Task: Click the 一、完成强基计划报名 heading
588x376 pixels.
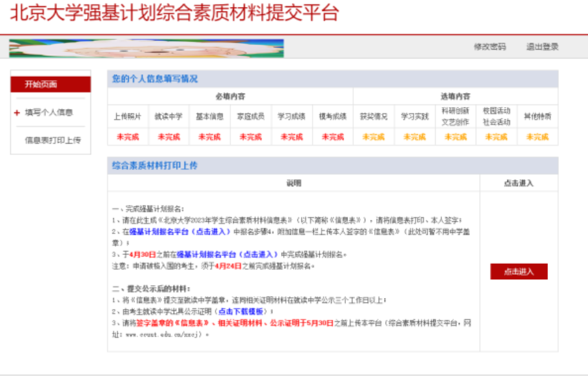Action: (x=148, y=209)
